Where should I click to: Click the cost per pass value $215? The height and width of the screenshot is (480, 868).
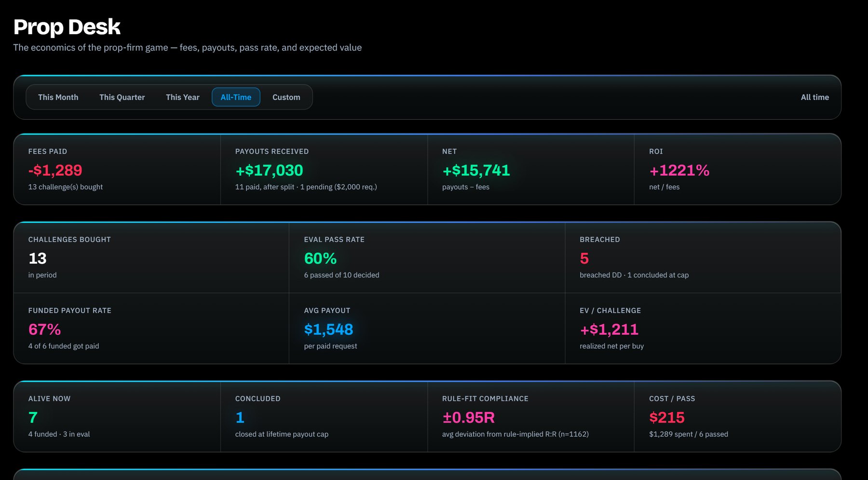(x=667, y=418)
